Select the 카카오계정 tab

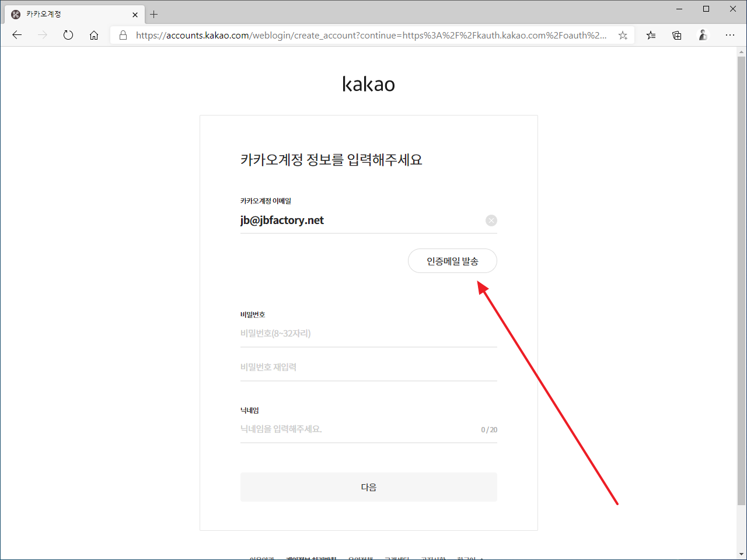[74, 15]
